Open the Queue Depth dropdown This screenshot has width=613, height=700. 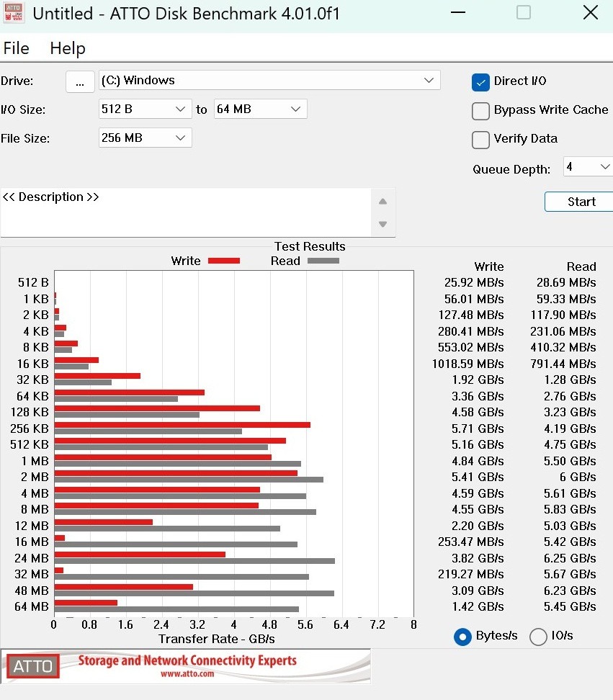(x=588, y=166)
